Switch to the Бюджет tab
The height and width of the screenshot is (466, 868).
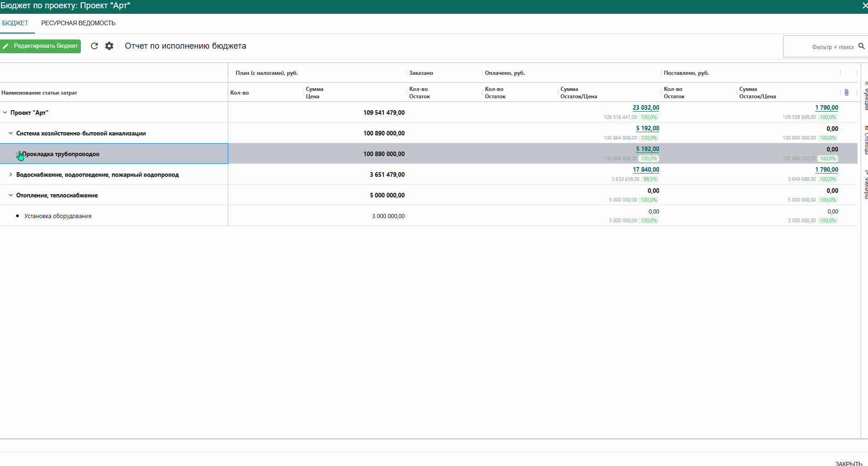pyautogui.click(x=15, y=23)
